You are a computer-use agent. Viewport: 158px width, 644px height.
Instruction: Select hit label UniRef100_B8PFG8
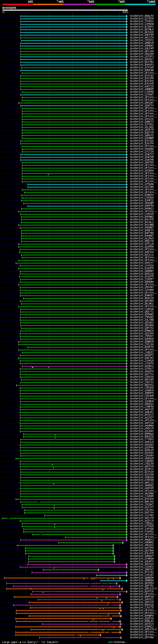(142, 597)
